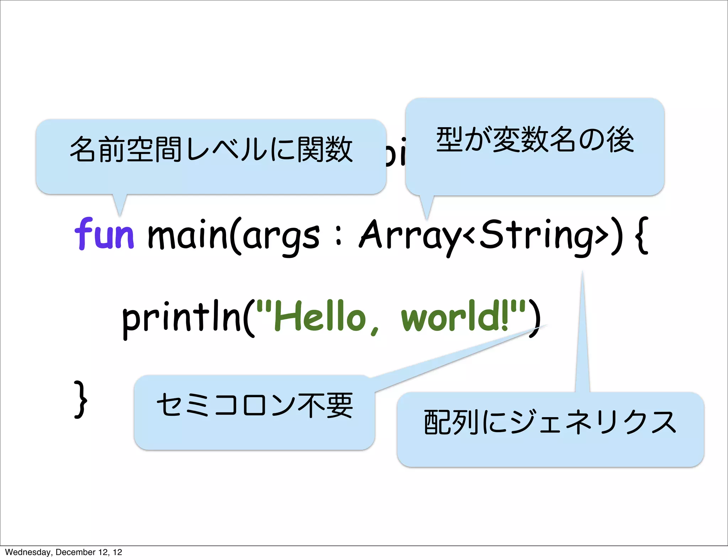
Task: Click the 'Array<String>)' type text
Action: pyautogui.click(x=491, y=237)
